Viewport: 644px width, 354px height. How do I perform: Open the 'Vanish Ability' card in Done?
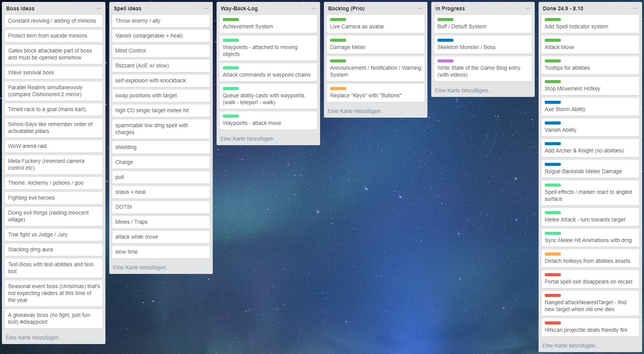point(590,130)
